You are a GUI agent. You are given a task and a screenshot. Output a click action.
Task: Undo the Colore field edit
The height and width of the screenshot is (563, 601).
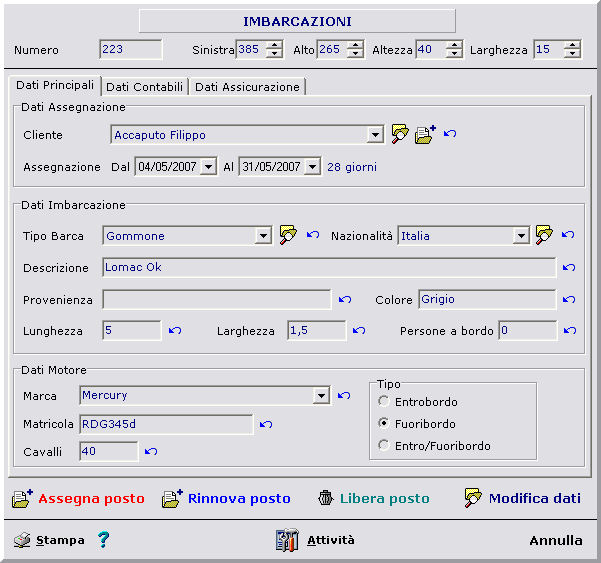[x=569, y=299]
